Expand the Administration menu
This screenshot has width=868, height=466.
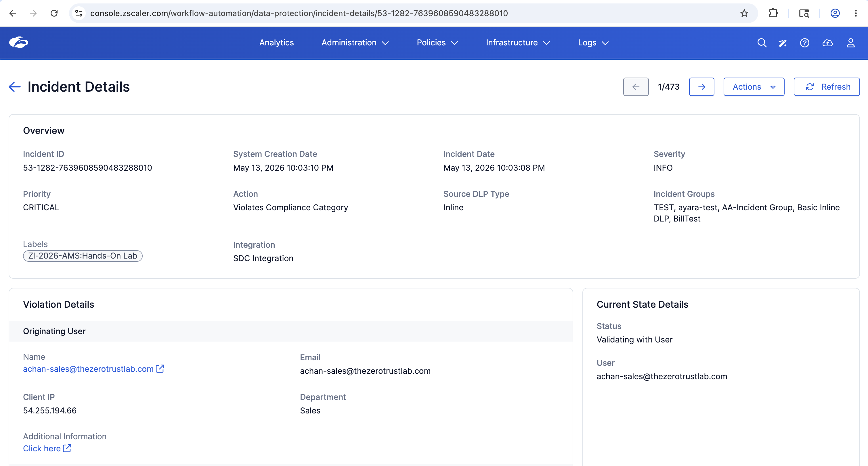click(x=355, y=43)
